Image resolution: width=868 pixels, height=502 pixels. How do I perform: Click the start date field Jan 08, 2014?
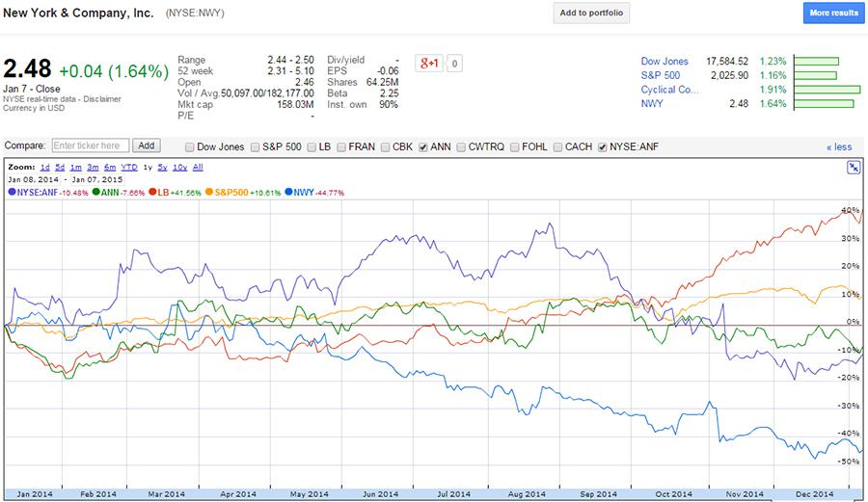tap(33, 179)
